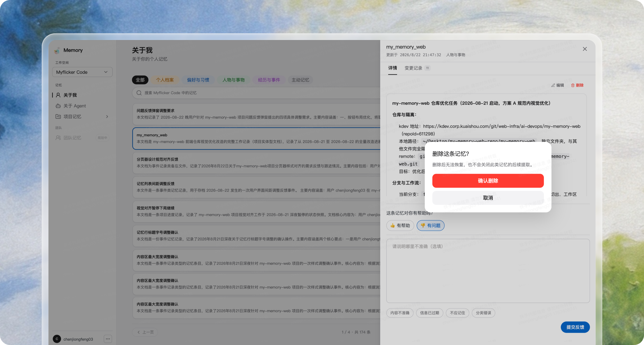Close the my_memory_web detail panel
644x345 pixels.
click(x=585, y=49)
